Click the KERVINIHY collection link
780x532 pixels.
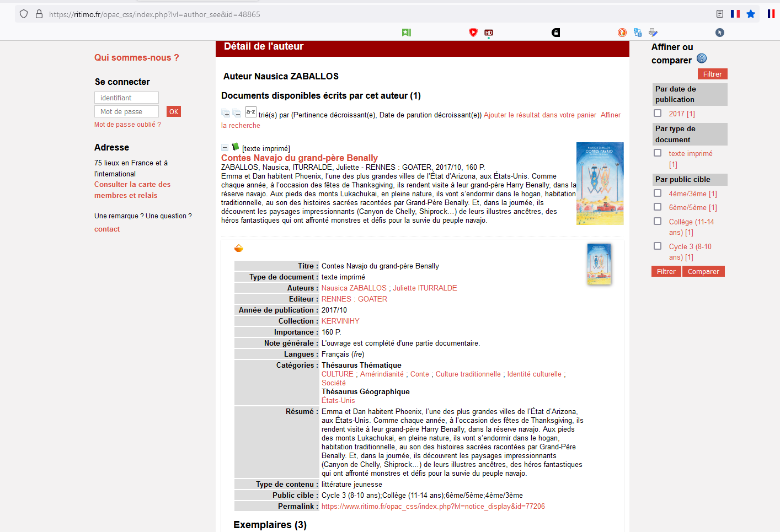click(340, 321)
